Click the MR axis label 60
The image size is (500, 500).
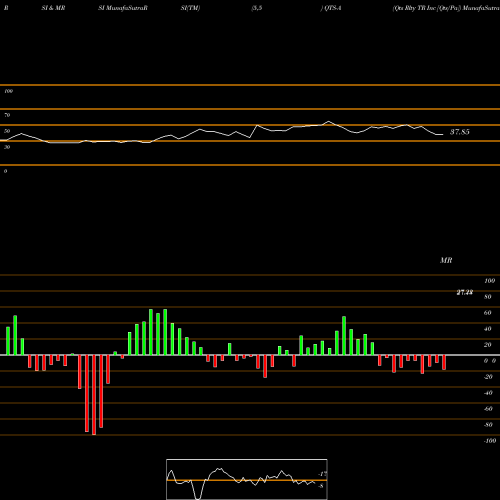488,313
